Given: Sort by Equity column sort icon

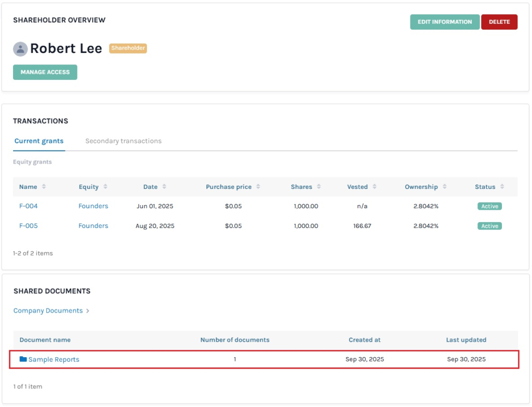Looking at the screenshot, I should coord(105,187).
